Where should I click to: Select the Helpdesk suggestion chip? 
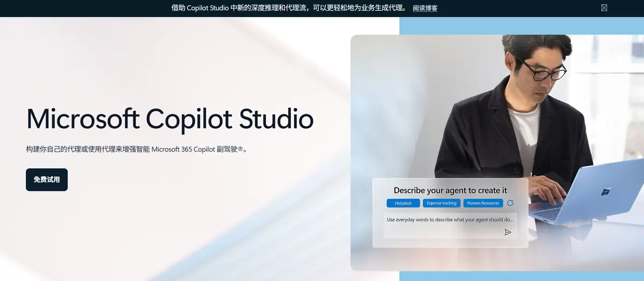(x=403, y=203)
